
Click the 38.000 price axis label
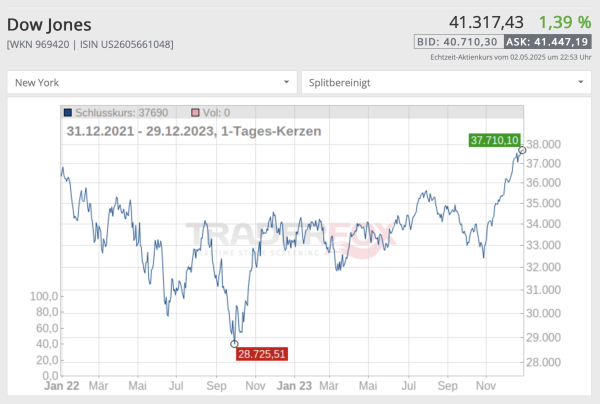tap(543, 144)
